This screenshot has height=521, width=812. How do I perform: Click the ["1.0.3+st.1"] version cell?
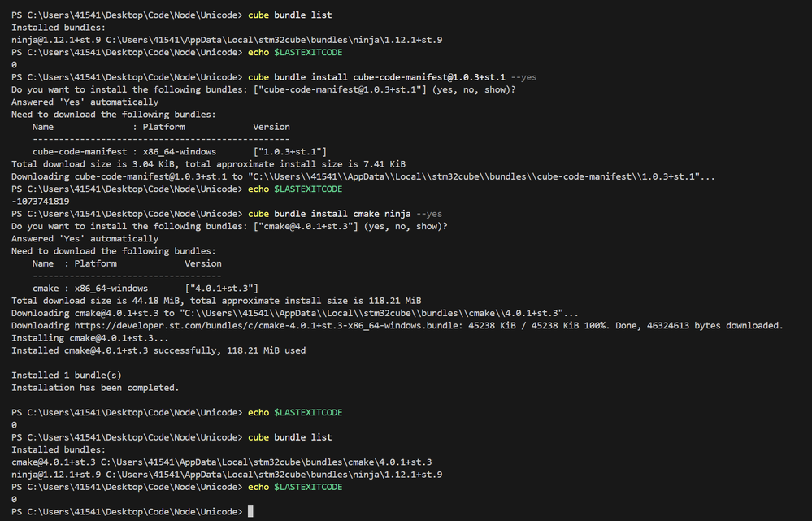point(290,152)
